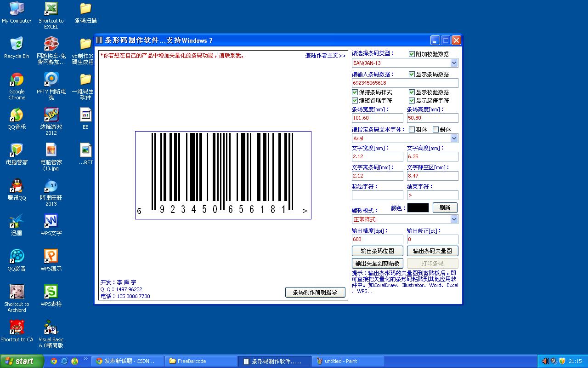Click the 输出精度 dpi field showing 600
Screen dimensions: 588x368
pyautogui.click(x=378, y=239)
